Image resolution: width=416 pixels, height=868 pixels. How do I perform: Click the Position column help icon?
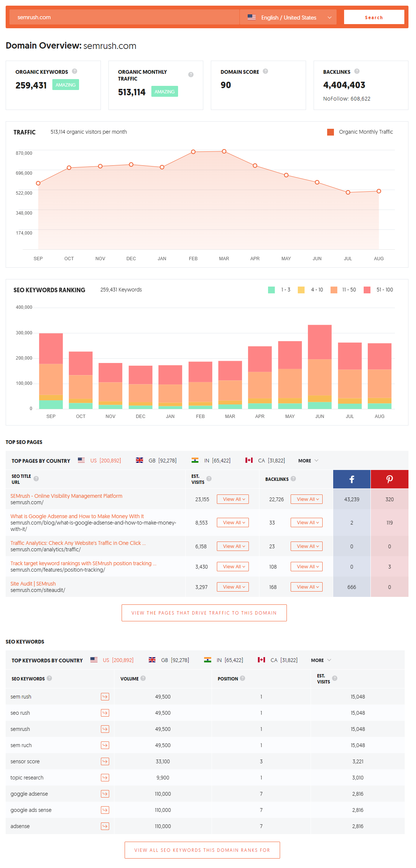click(242, 678)
